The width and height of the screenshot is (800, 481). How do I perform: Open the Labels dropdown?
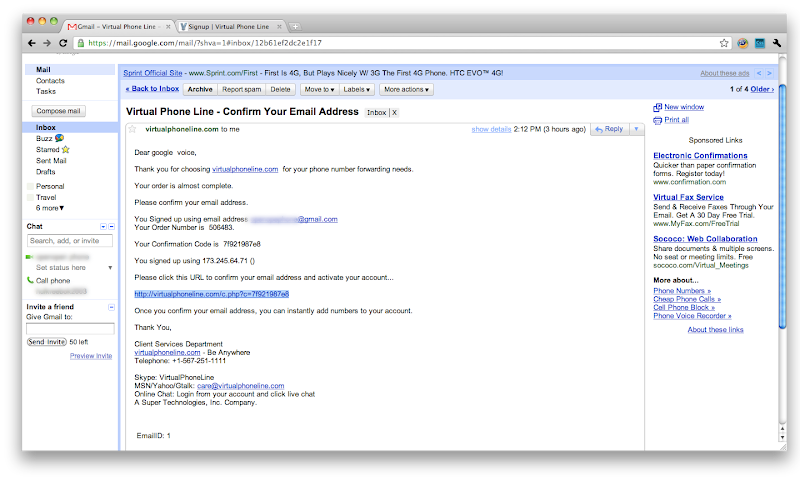(357, 89)
